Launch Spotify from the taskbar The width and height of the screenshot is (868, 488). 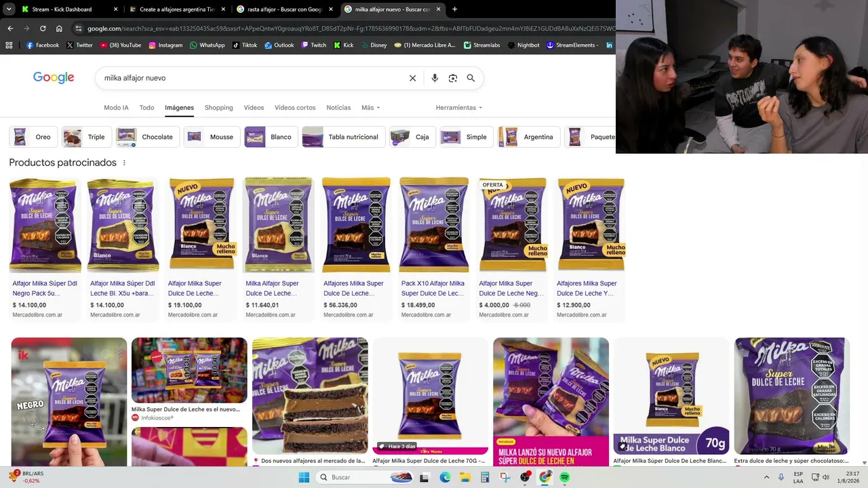pos(565,477)
